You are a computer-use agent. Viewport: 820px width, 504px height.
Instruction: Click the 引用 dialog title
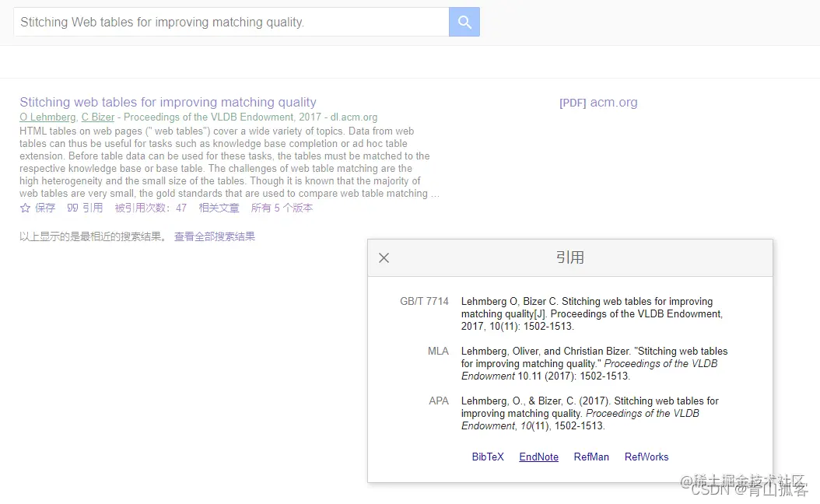coord(570,257)
